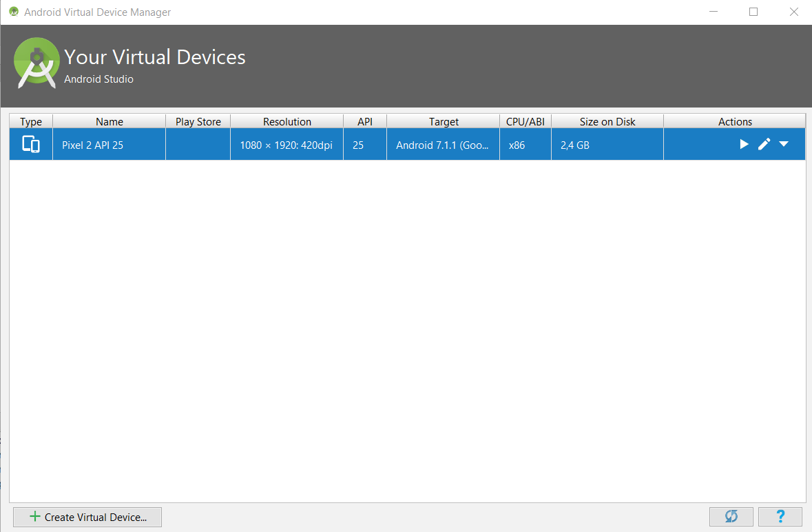The width and height of the screenshot is (812, 532).
Task: Edit the Pixel 2 API 25 device
Action: 764,145
